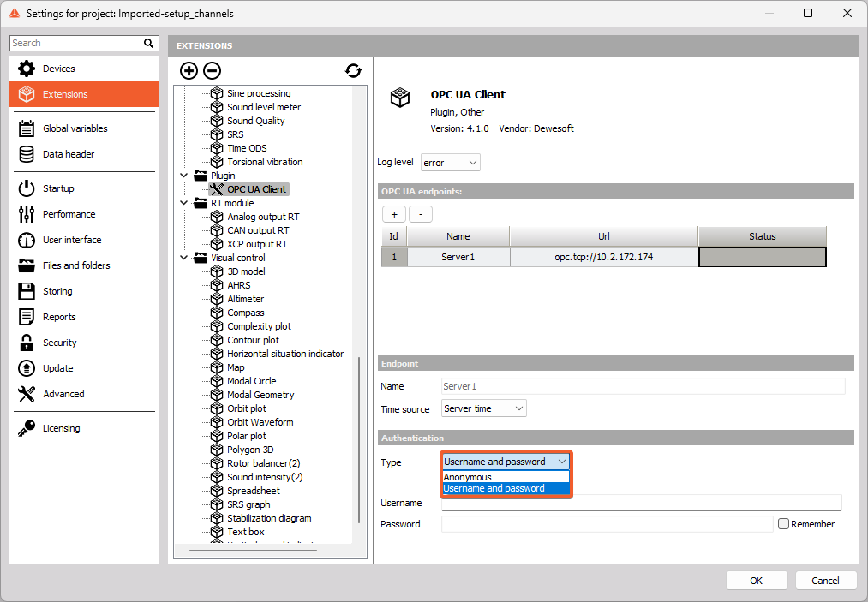The image size is (868, 602).
Task: Click the Sound level meter cube icon
Action: click(217, 107)
